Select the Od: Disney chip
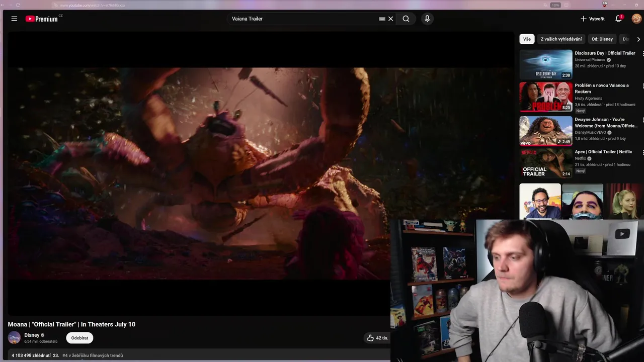This screenshot has height=362, width=644. [602, 39]
